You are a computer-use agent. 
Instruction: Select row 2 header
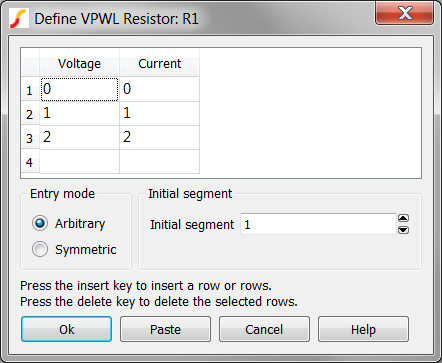(x=30, y=113)
